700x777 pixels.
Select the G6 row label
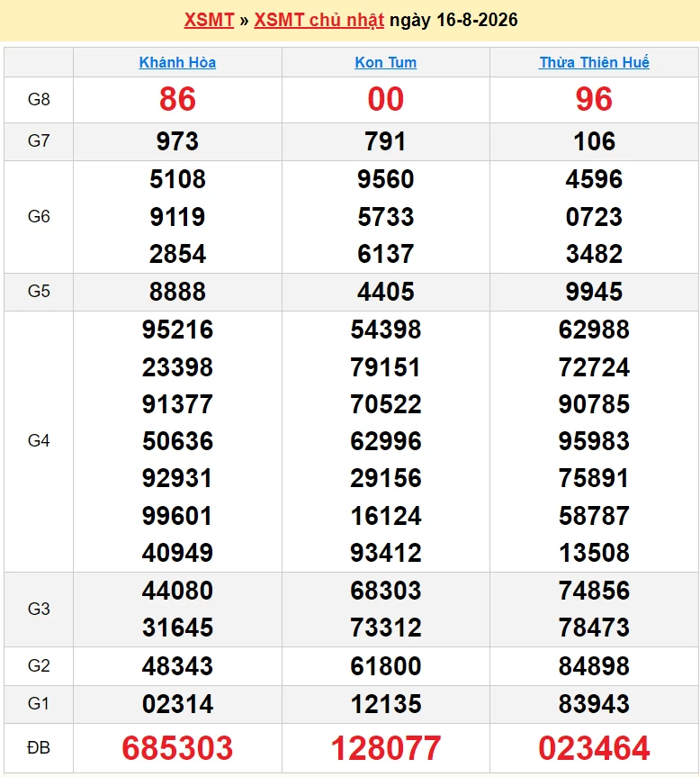tap(39, 217)
